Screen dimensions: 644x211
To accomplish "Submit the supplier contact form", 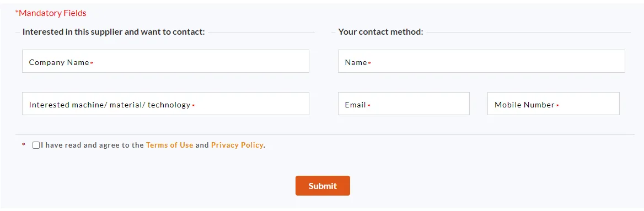I will pyautogui.click(x=323, y=186).
